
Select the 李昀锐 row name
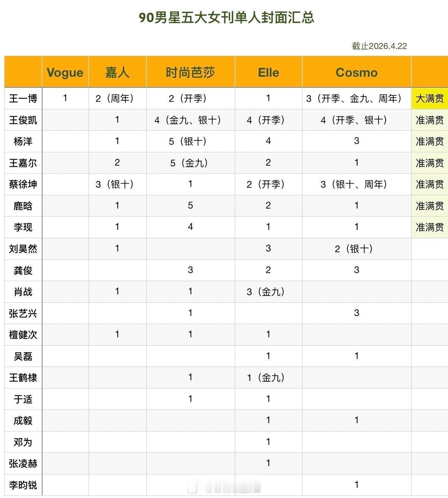(x=23, y=485)
